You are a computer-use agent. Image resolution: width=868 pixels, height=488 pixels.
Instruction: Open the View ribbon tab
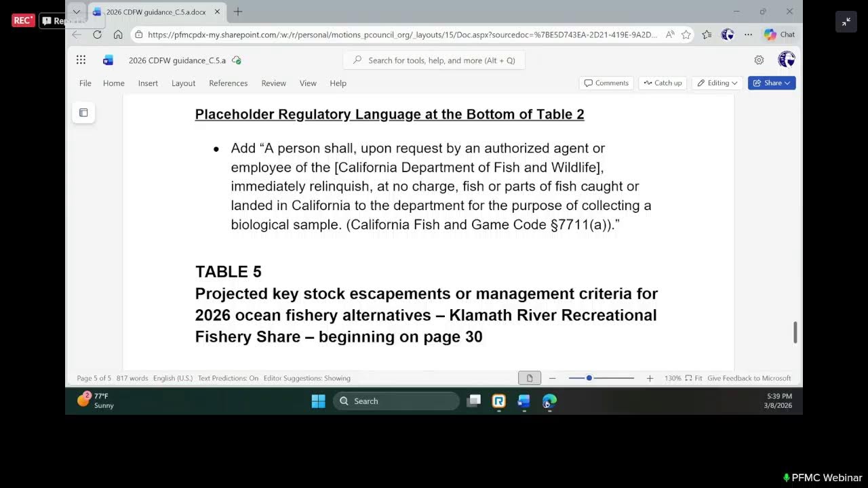pos(308,83)
